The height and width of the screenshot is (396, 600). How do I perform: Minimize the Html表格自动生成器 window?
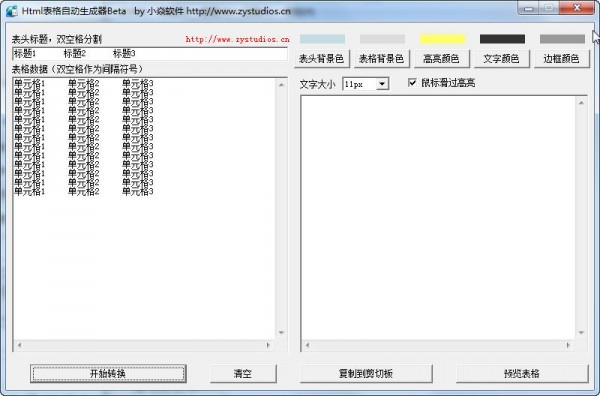pos(528,8)
